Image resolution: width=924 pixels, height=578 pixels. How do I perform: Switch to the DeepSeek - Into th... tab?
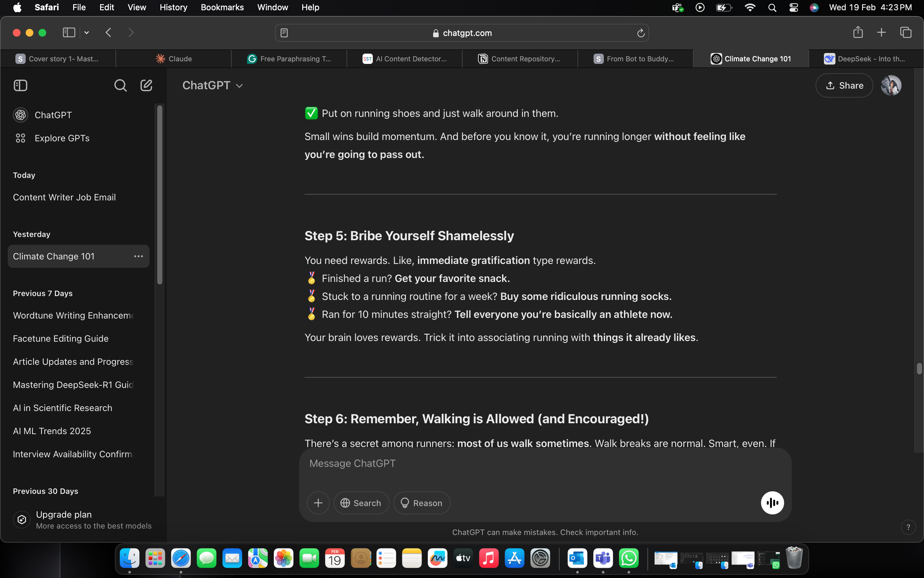(866, 58)
